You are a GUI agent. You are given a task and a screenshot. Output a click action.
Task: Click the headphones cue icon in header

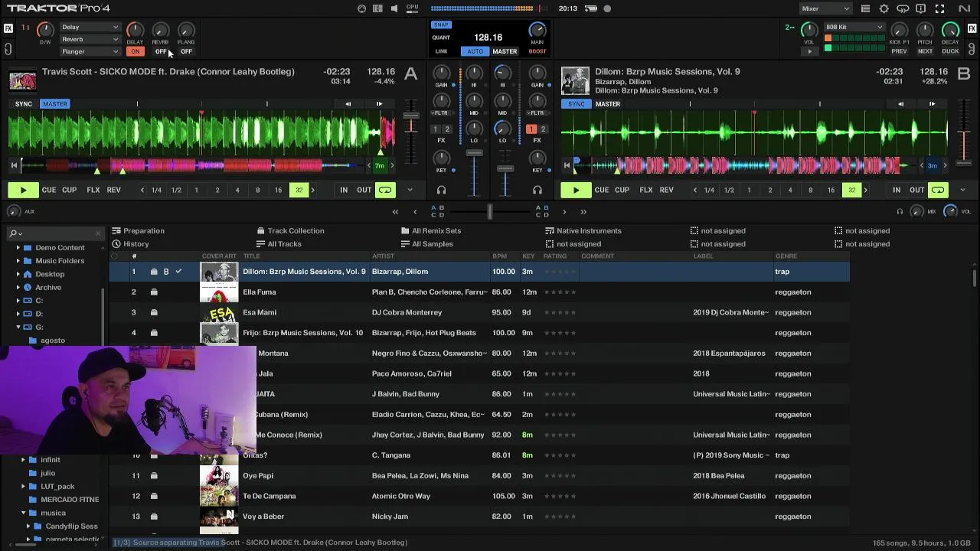[903, 8]
